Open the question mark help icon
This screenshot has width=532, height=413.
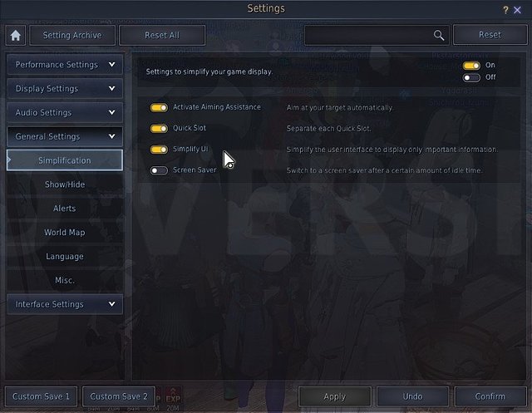[x=505, y=10]
